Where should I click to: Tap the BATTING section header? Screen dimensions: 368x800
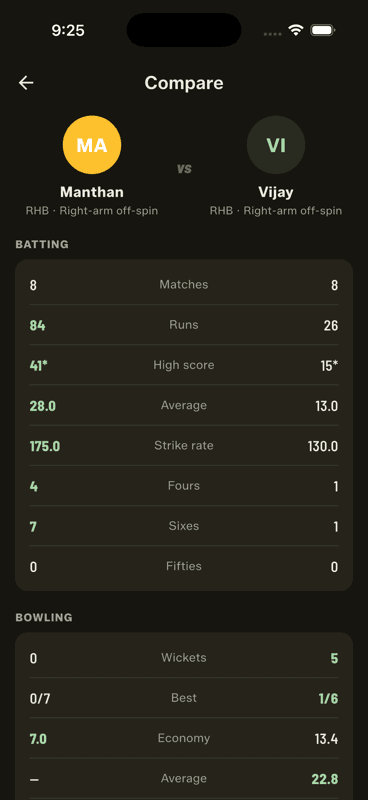coord(42,244)
